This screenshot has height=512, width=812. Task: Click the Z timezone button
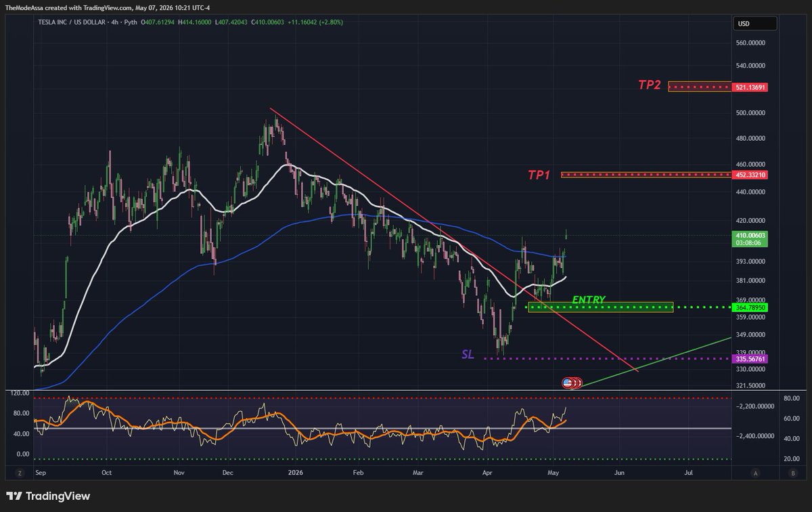tap(21, 473)
